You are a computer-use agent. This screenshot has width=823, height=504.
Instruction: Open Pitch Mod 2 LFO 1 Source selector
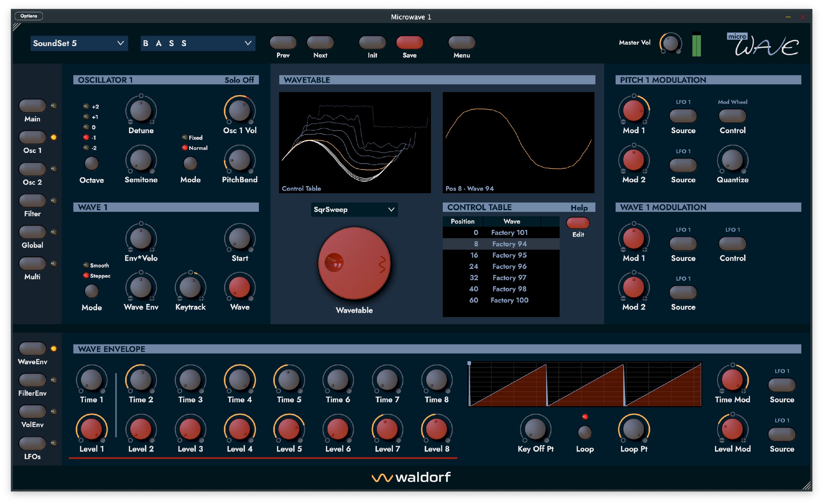[683, 166]
